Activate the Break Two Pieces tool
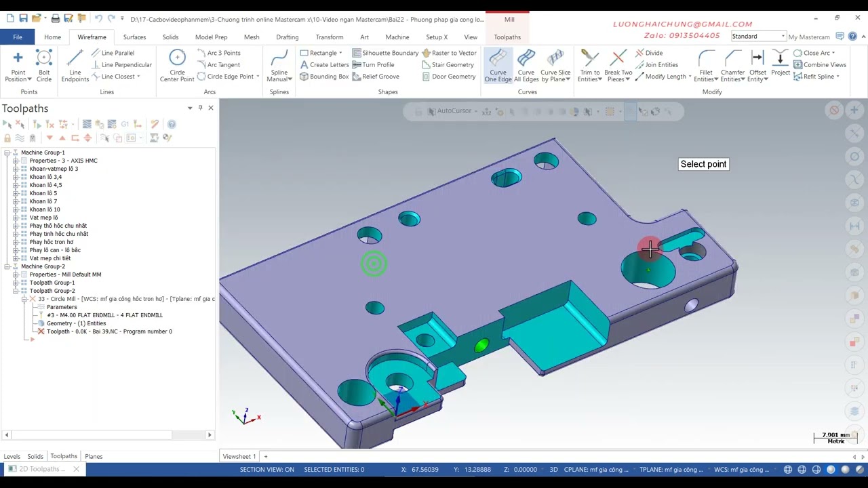 click(x=618, y=66)
